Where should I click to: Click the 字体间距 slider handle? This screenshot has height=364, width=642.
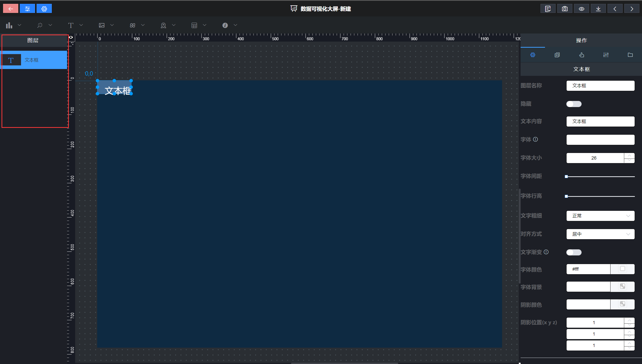(x=566, y=177)
